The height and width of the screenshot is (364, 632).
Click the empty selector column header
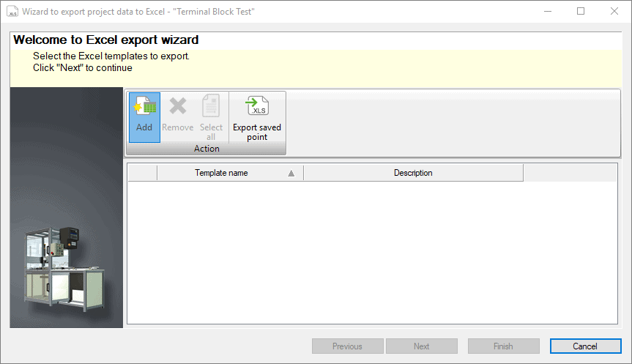click(x=142, y=173)
